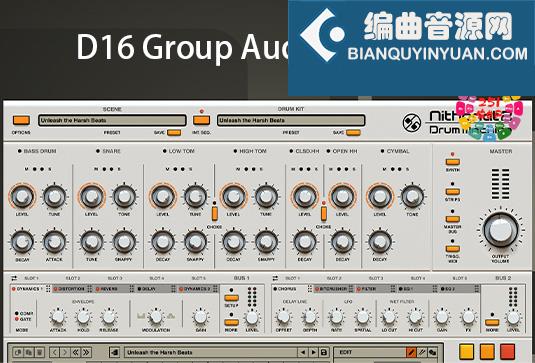Select the orange pencil edit tool
Screen dimensions: 535x363
point(411,352)
